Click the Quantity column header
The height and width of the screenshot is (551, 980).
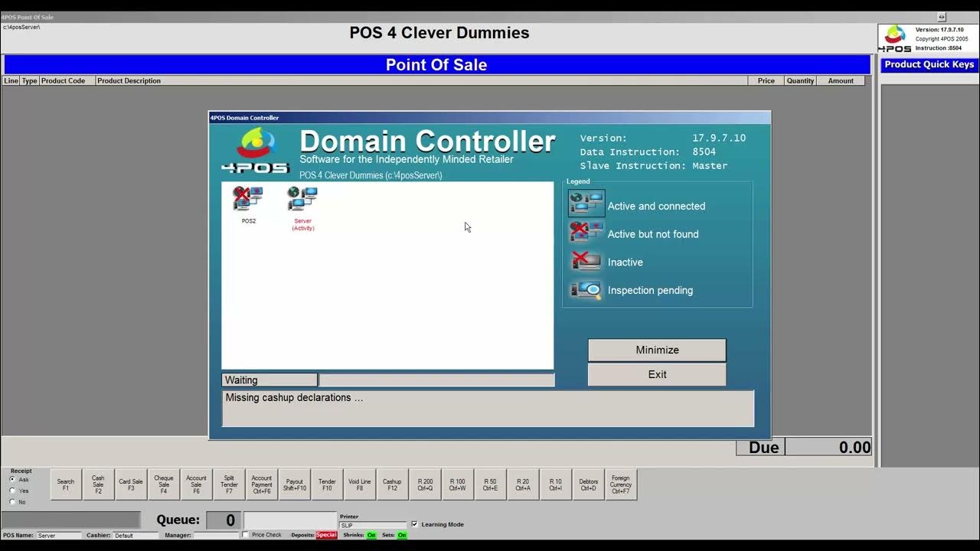pyautogui.click(x=801, y=80)
